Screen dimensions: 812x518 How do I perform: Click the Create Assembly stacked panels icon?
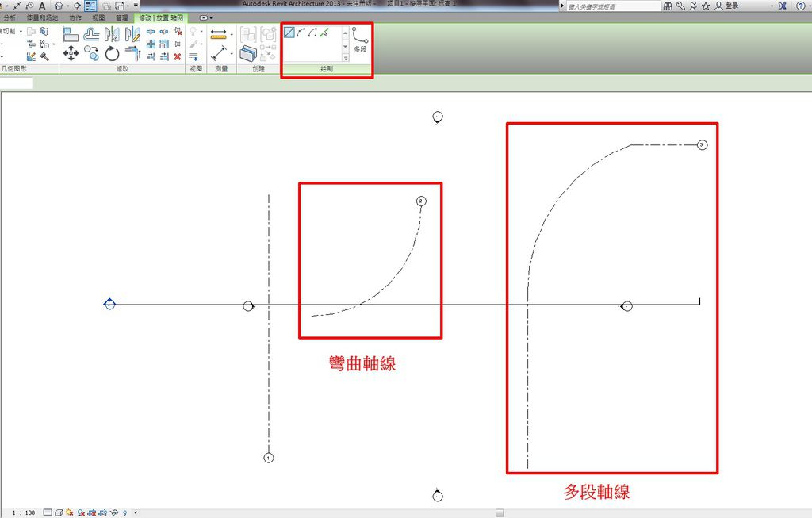point(248,53)
